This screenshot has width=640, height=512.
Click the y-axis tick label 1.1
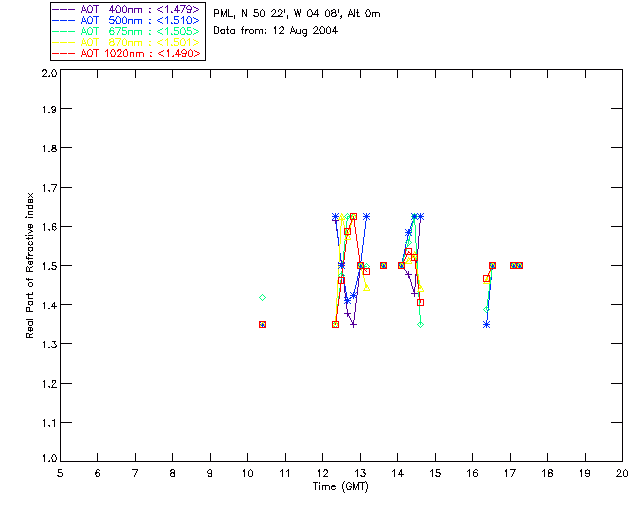pyautogui.click(x=49, y=423)
